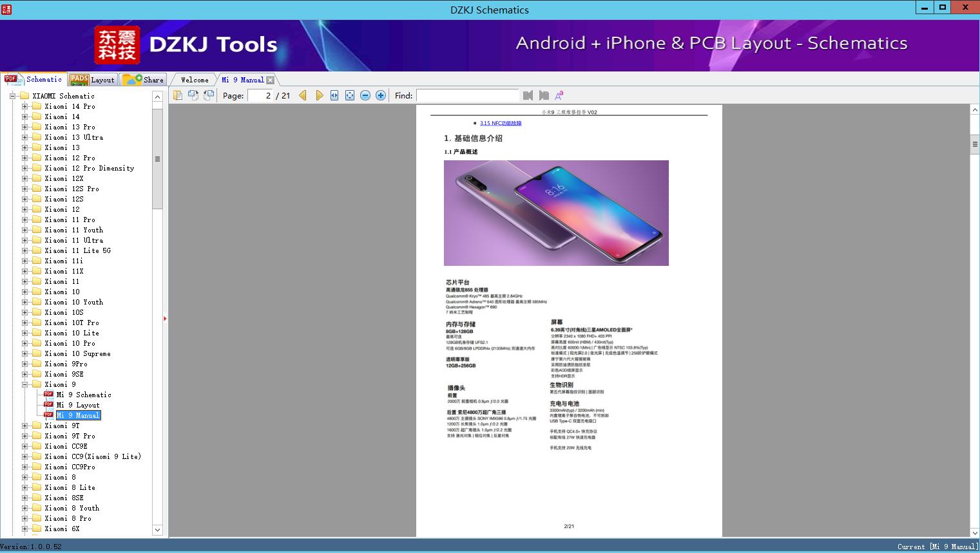Expand the Xiaomi 9Pro folder

pos(24,364)
